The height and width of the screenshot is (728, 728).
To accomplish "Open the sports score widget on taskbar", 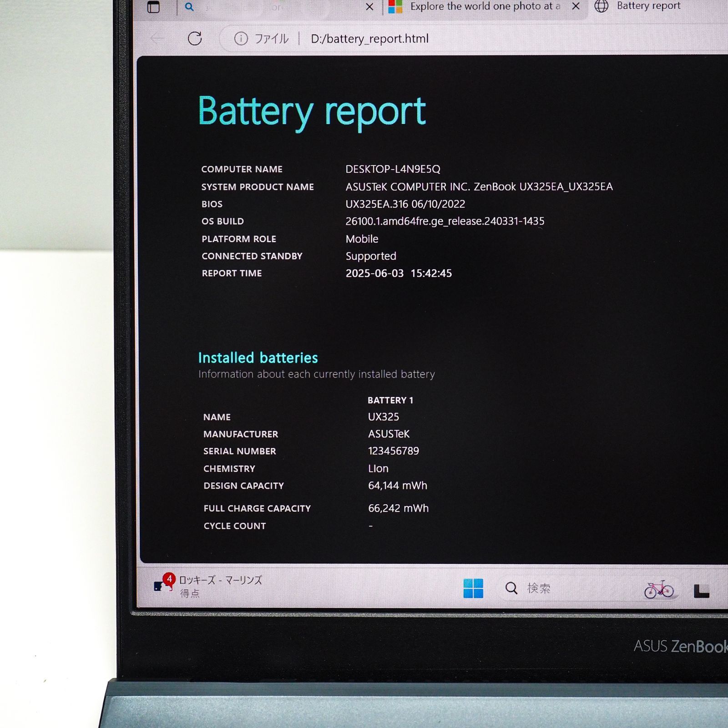I will tap(208, 586).
